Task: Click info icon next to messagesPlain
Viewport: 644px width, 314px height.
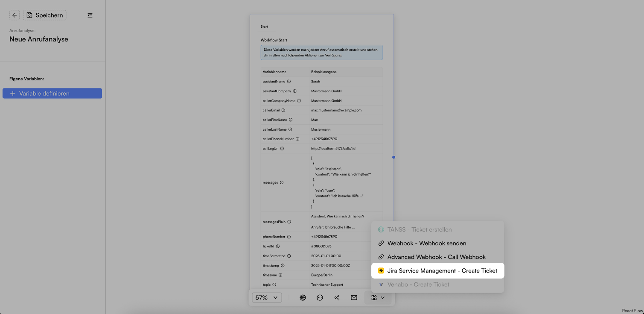Action: click(289, 222)
